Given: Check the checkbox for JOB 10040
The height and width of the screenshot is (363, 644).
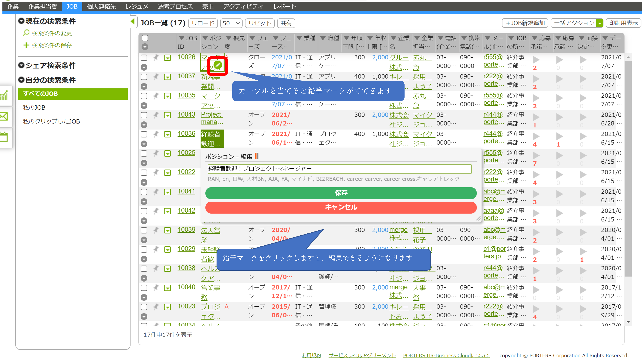Looking at the screenshot, I should point(144,288).
